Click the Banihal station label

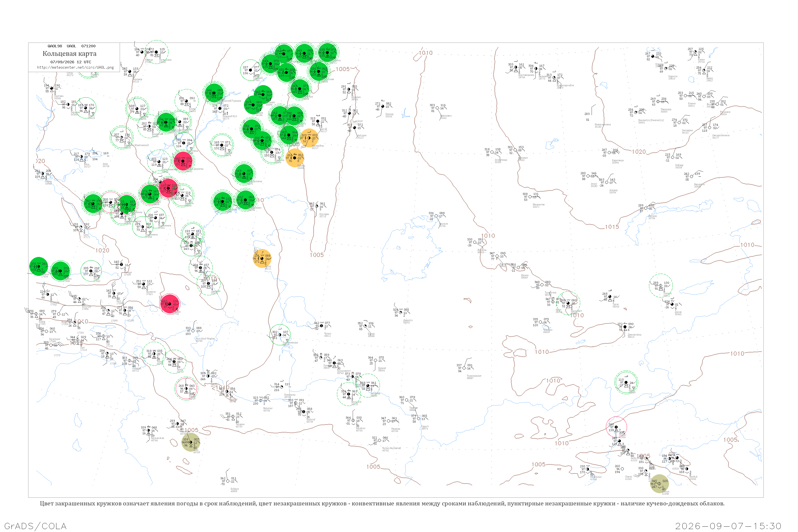click(x=693, y=476)
